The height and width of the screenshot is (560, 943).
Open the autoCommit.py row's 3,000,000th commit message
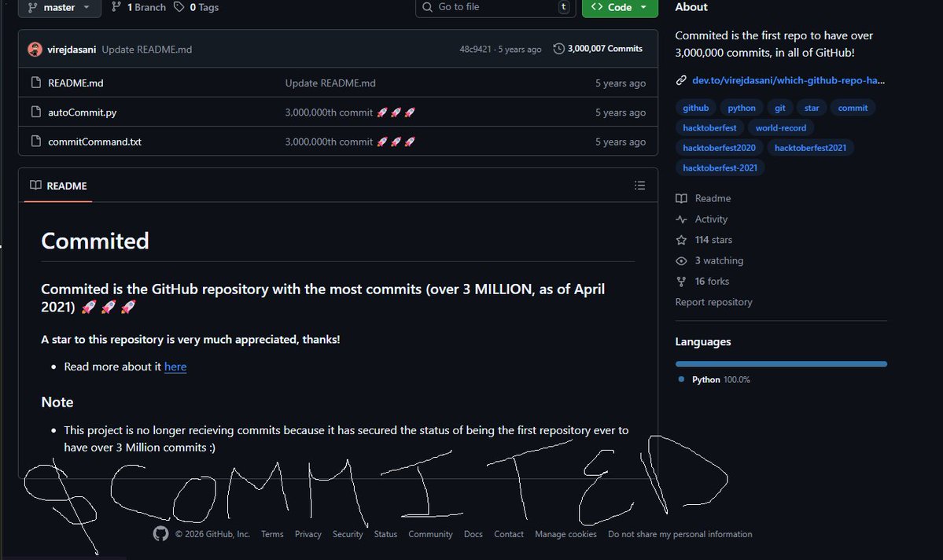[x=350, y=112]
